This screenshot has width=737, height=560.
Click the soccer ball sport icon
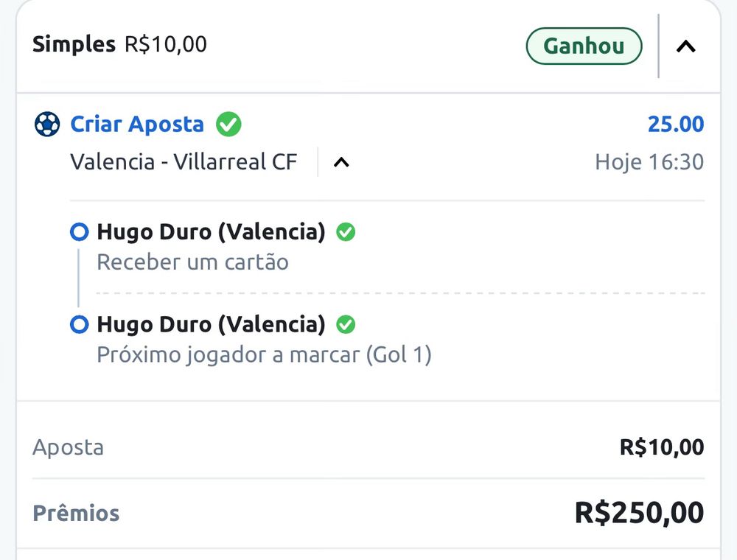coord(47,124)
